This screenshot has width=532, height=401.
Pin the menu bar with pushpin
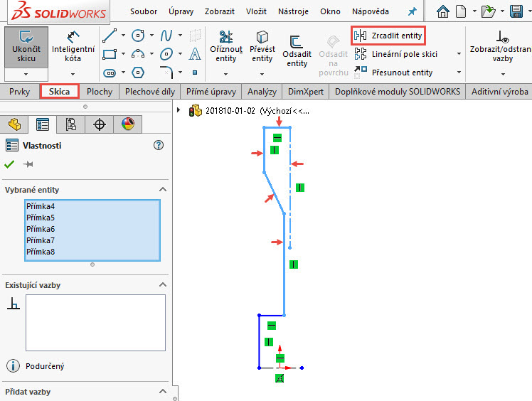pyautogui.click(x=413, y=12)
